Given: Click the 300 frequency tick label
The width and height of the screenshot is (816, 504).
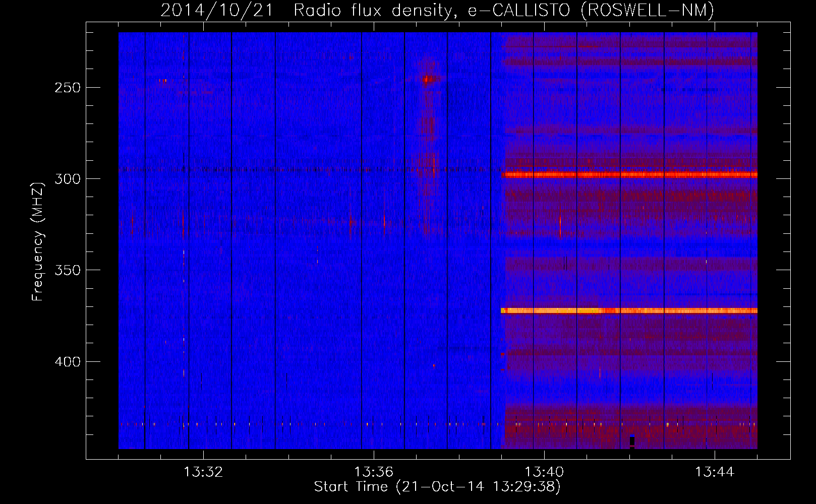Looking at the screenshot, I should 68,179.
